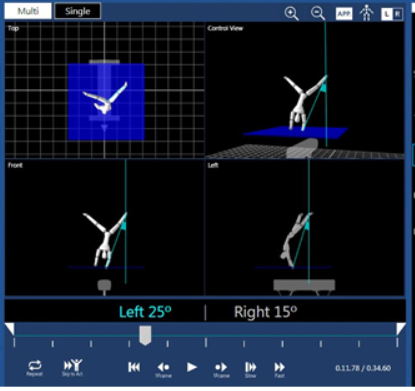Click the Left view pane
The height and width of the screenshot is (391, 415).
(305, 227)
